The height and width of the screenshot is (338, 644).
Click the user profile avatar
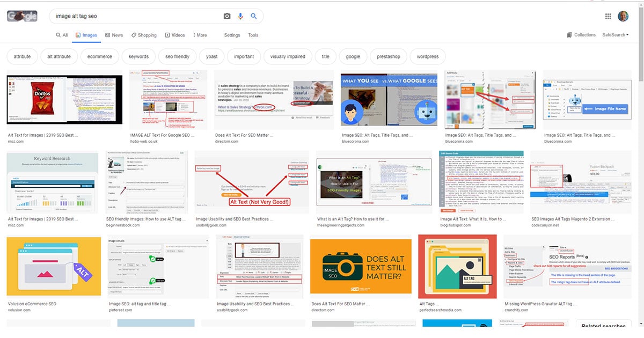point(623,16)
